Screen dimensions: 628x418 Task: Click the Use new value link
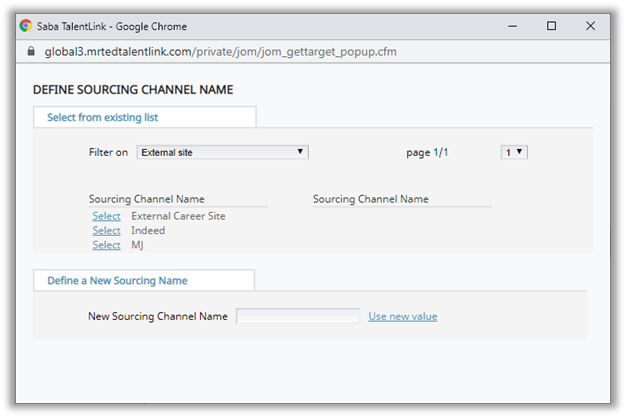click(403, 316)
